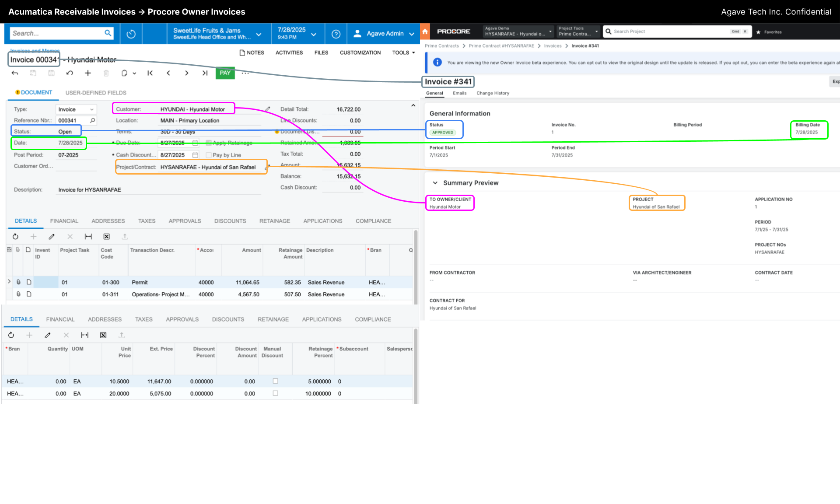Open Cash Discount date calendar picker
The height and width of the screenshot is (504, 840).
coord(195,155)
